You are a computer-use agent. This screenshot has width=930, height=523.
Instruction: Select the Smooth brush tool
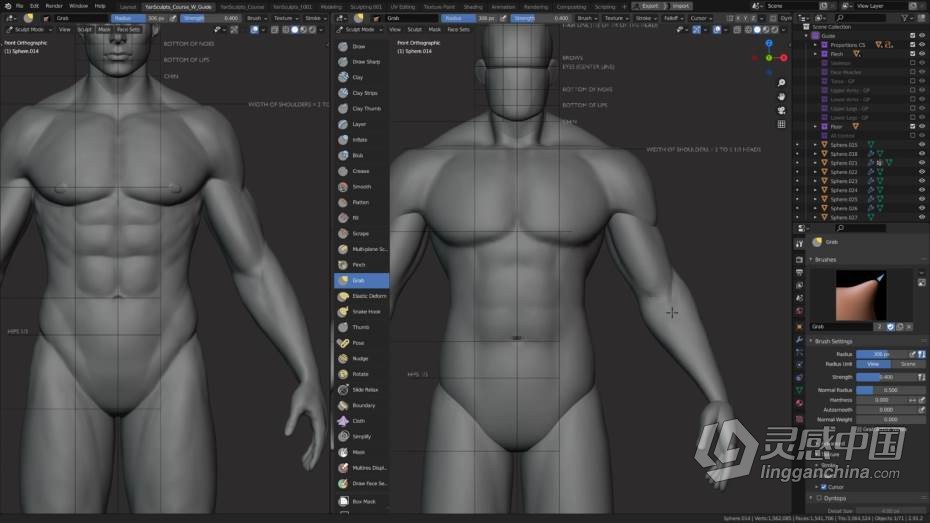click(361, 187)
